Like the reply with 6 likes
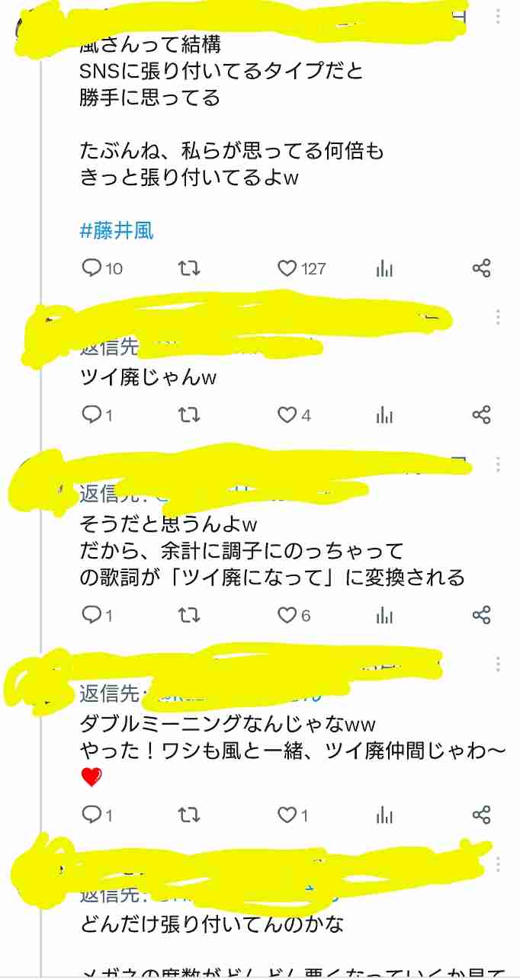 [x=294, y=615]
